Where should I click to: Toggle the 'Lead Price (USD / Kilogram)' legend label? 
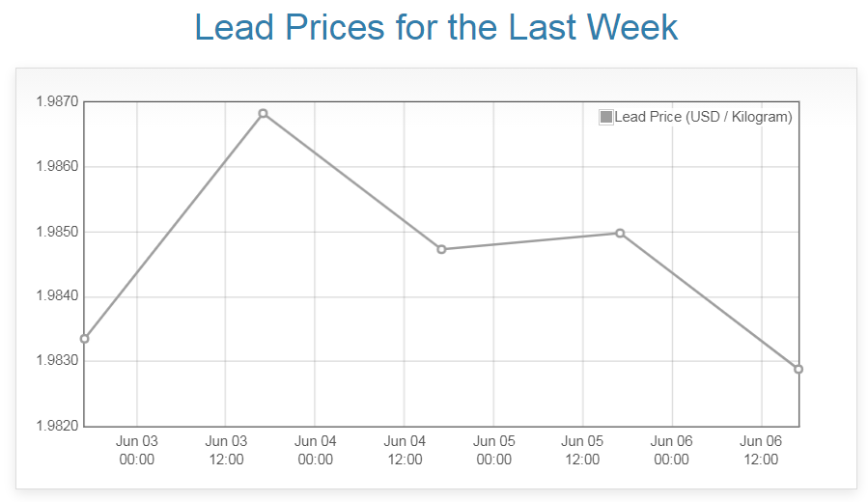click(703, 117)
